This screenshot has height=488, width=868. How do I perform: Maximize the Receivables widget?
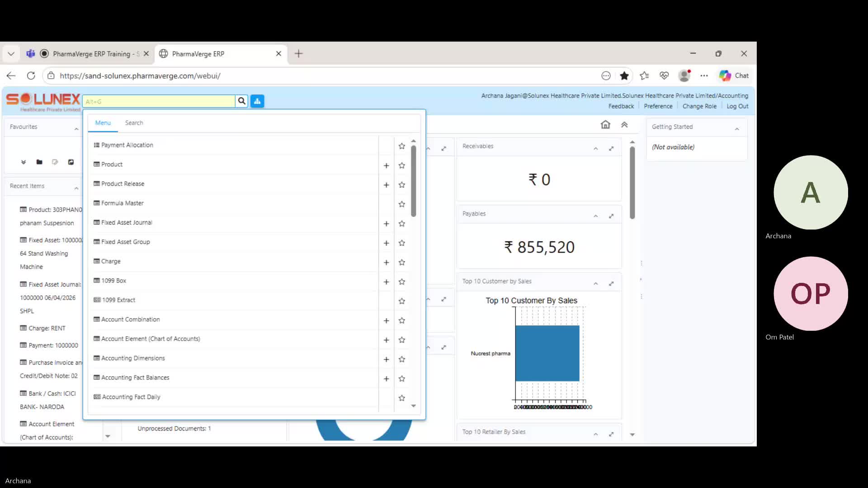click(x=611, y=149)
